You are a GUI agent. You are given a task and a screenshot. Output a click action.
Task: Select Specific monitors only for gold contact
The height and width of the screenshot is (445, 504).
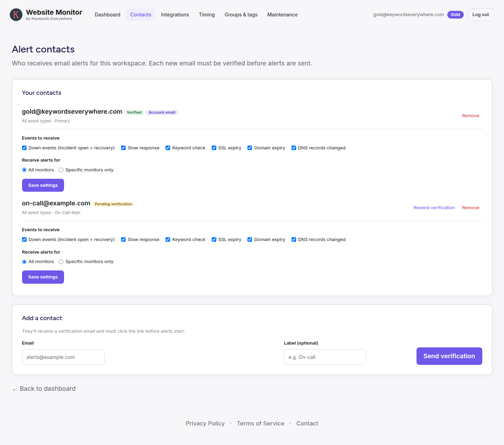(x=61, y=170)
